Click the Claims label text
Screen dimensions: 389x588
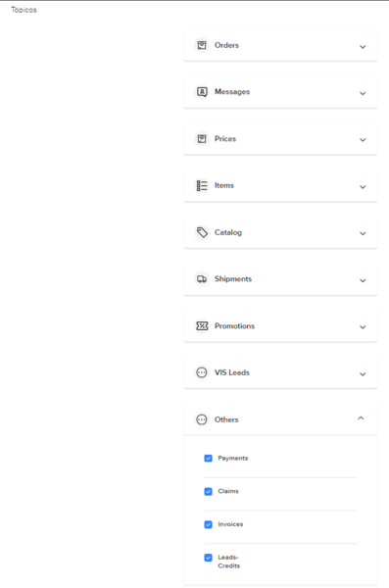[x=228, y=491]
